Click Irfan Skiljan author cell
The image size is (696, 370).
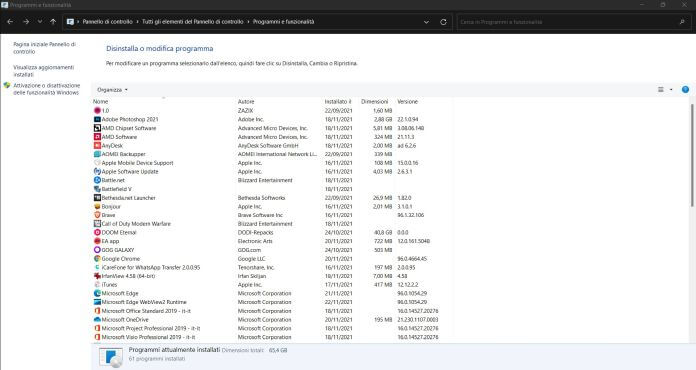pos(253,276)
